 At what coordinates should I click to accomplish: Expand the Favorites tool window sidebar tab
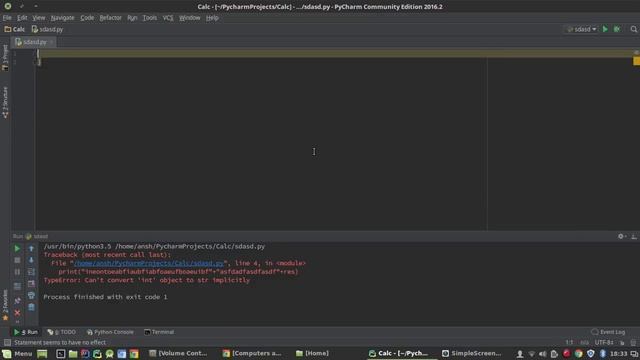pyautogui.click(x=5, y=305)
